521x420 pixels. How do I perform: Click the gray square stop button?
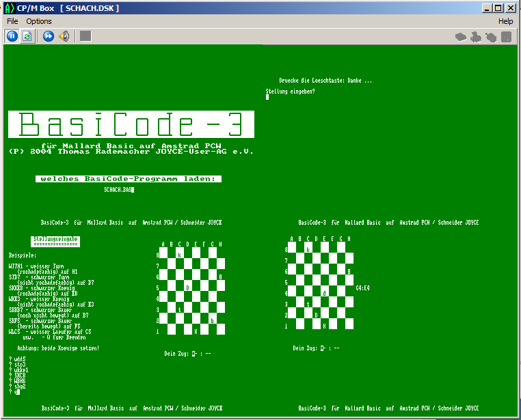pyautogui.click(x=85, y=36)
